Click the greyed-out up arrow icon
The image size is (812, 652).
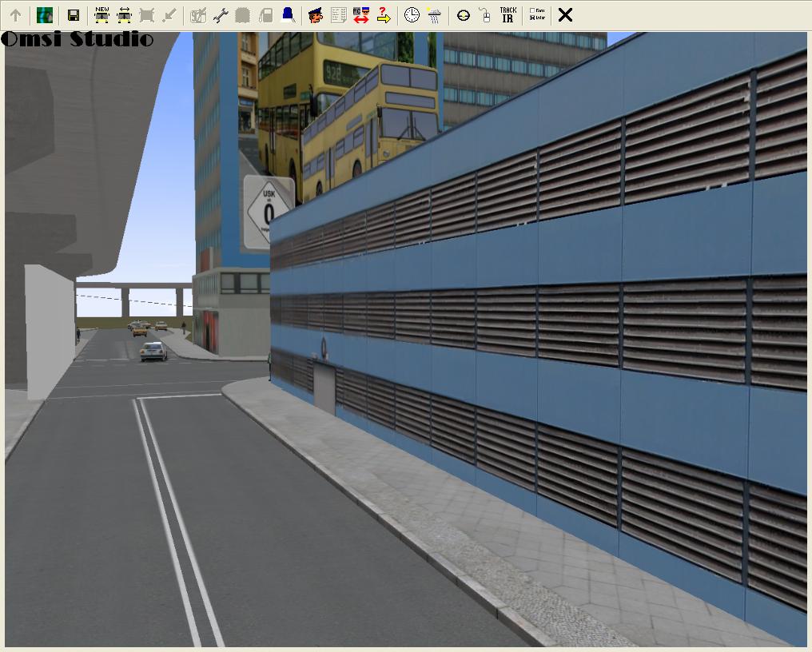click(16, 15)
